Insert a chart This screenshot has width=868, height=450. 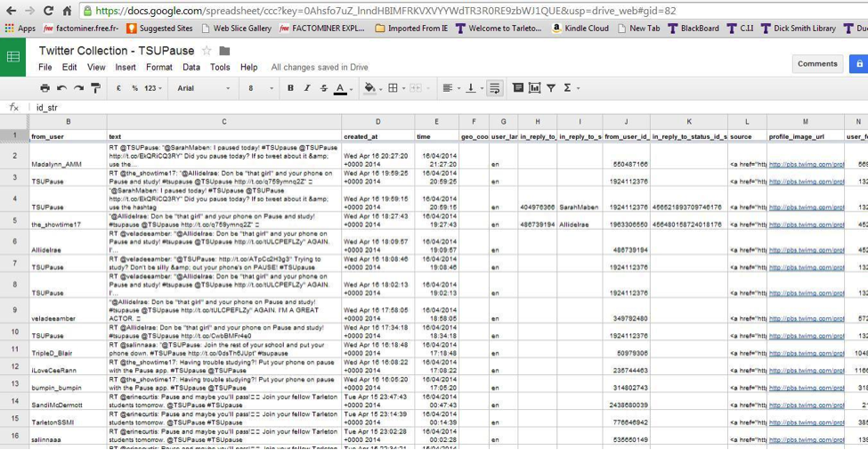coord(534,87)
